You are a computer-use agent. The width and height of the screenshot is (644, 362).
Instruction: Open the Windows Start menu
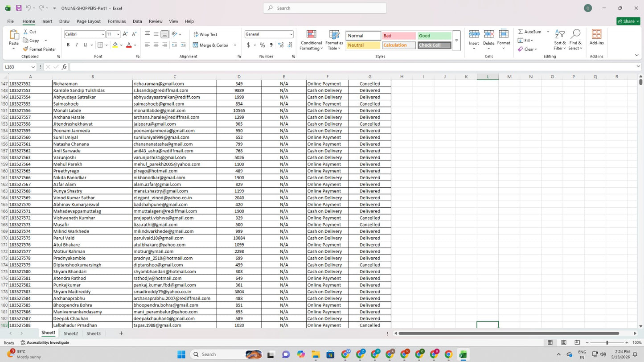point(181,354)
